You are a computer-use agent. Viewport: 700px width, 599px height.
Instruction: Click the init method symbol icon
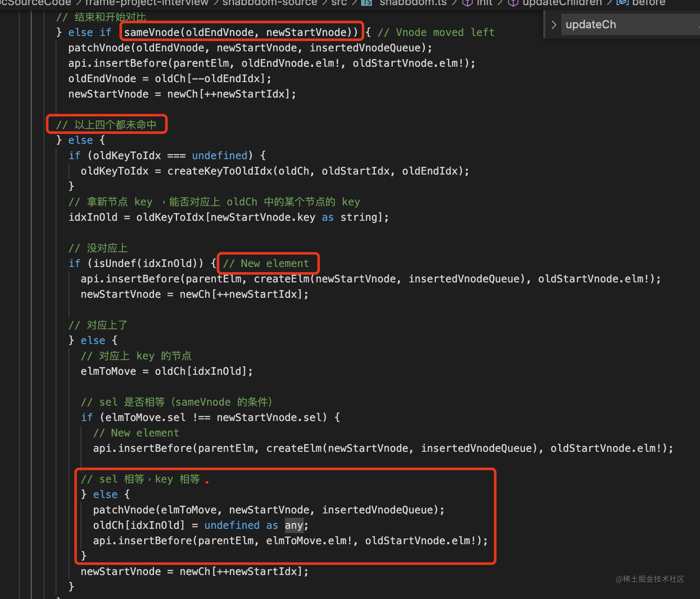[x=468, y=3]
